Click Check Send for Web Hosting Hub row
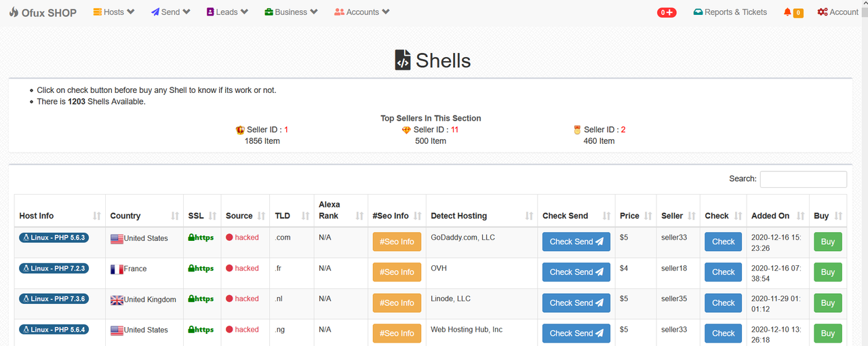This screenshot has height=346, width=868. [576, 333]
